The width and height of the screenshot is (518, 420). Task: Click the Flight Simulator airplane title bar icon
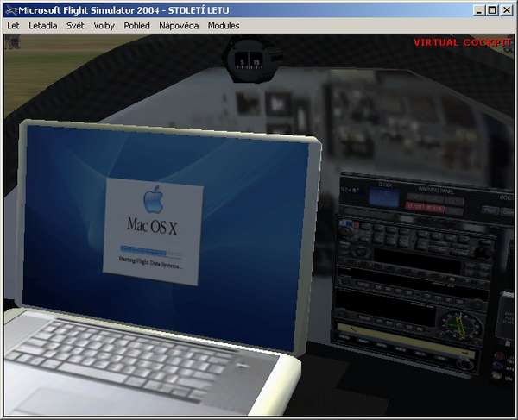[11, 10]
